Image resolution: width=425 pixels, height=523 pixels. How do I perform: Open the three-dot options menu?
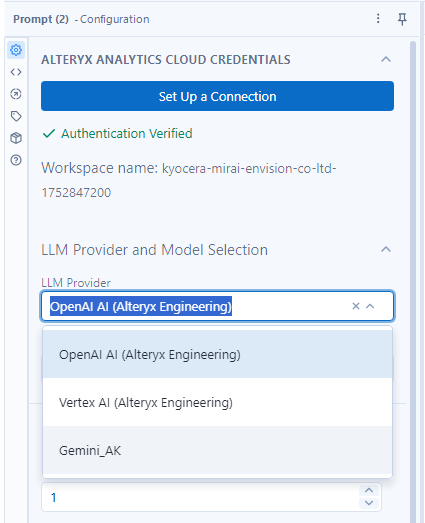coord(378,18)
